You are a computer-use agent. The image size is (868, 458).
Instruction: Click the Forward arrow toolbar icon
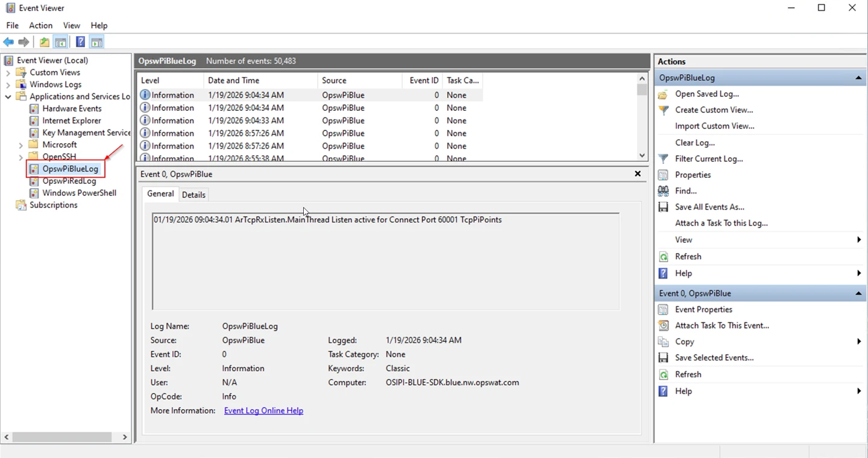coord(24,42)
